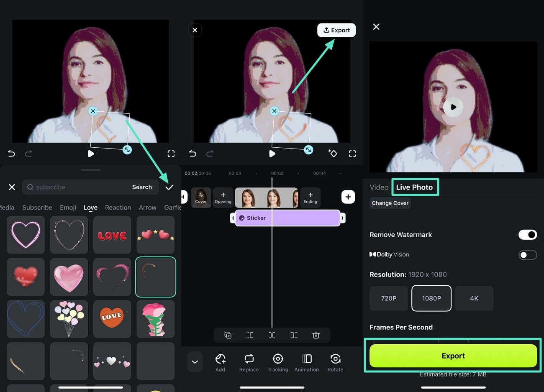Open the Animation tool
544x392 pixels.
tap(307, 363)
